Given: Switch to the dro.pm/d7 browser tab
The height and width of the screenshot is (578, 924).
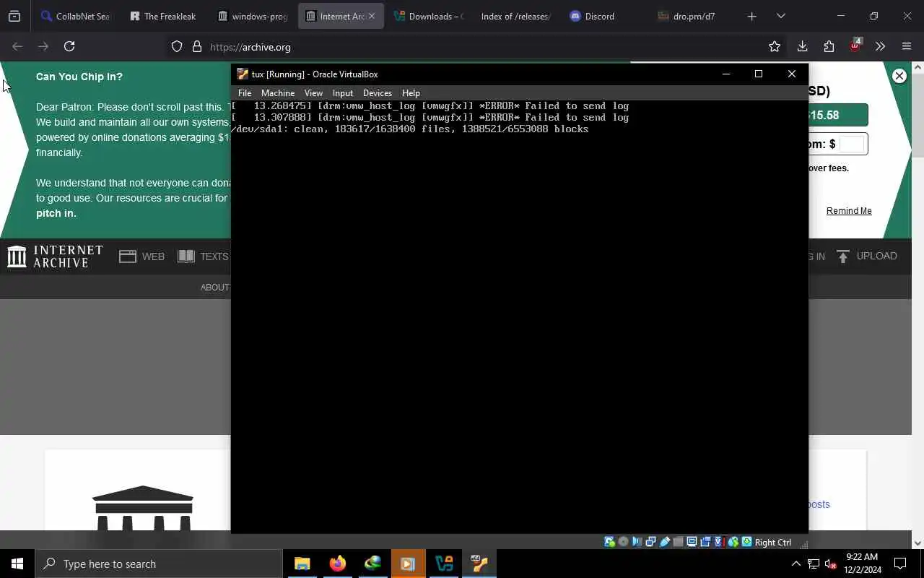Looking at the screenshot, I should click(x=693, y=16).
